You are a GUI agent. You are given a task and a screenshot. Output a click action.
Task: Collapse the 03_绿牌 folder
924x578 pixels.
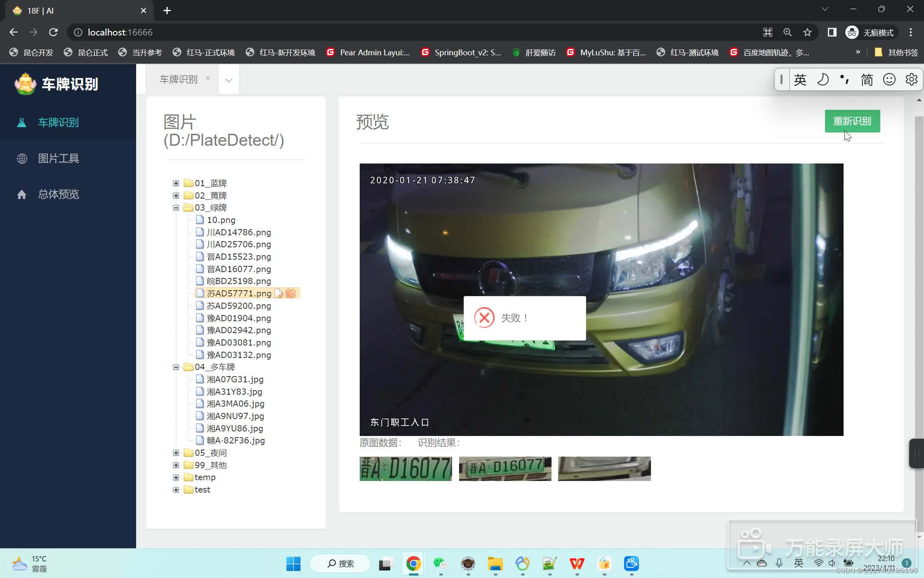pos(176,208)
